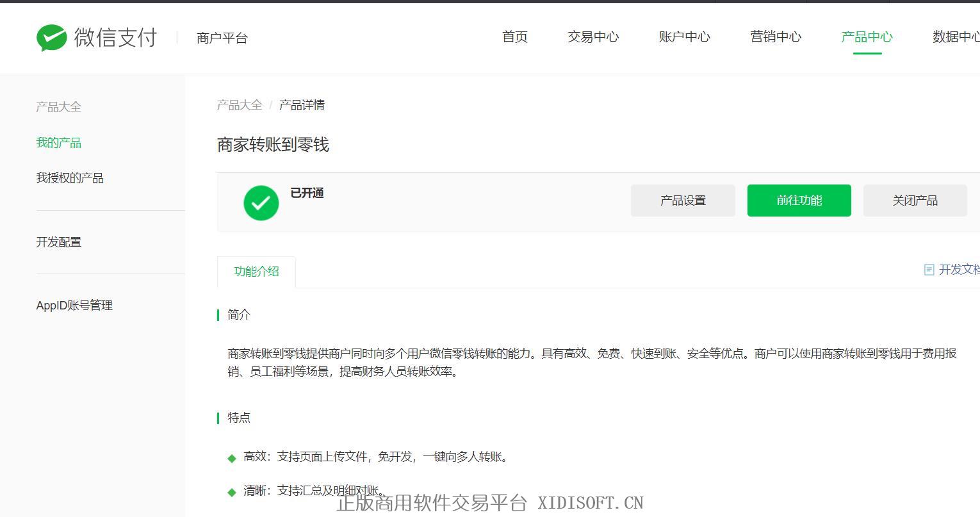Click the WeChat Pay logo icon
The height and width of the screenshot is (517, 980).
coord(51,38)
